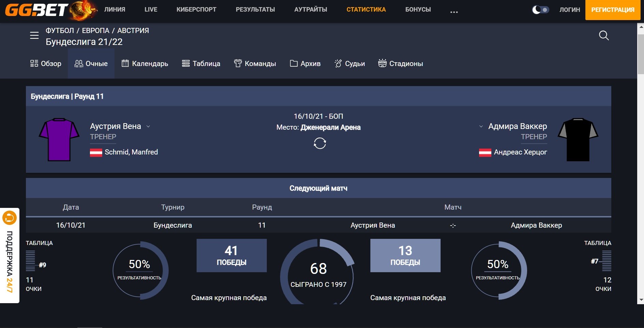Click the black Адмира Ваккер jersey

click(578, 140)
